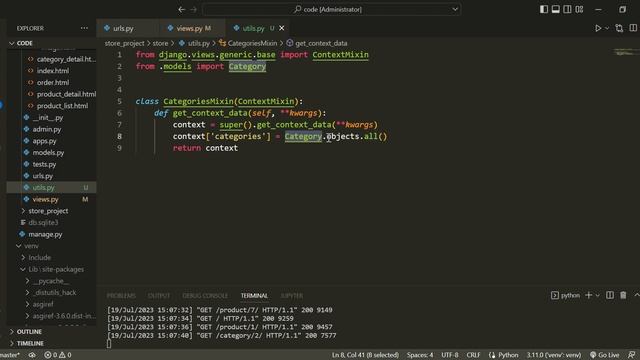Split the terminal
Image resolution: width=640 pixels, height=360 pixels.
point(610,295)
